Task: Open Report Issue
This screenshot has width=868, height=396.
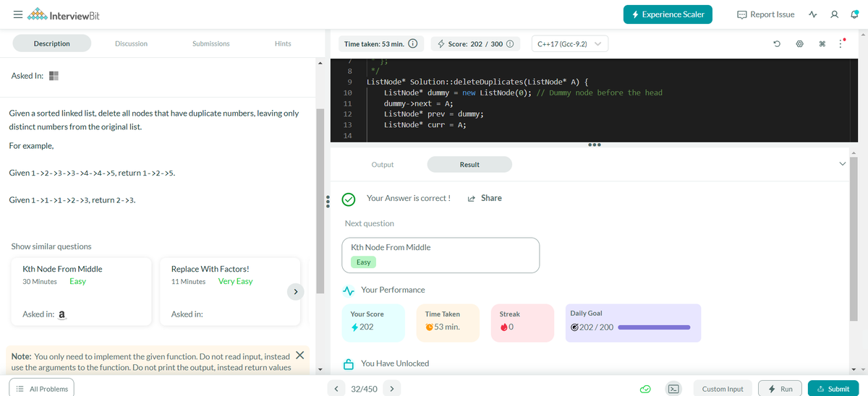Action: (765, 14)
